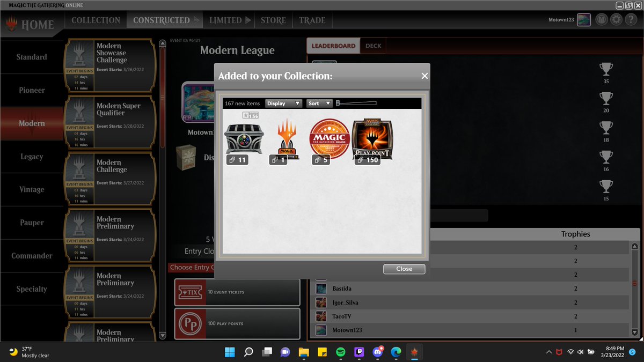Choose the 100 Play Points entry option

pos(237,324)
